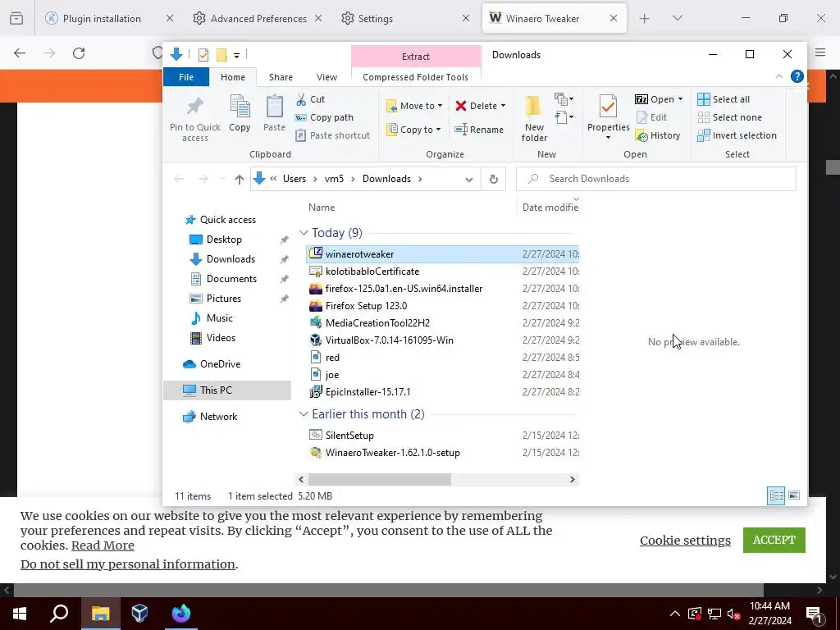Collapse the Earlier this month group
The height and width of the screenshot is (630, 840).
click(x=304, y=414)
